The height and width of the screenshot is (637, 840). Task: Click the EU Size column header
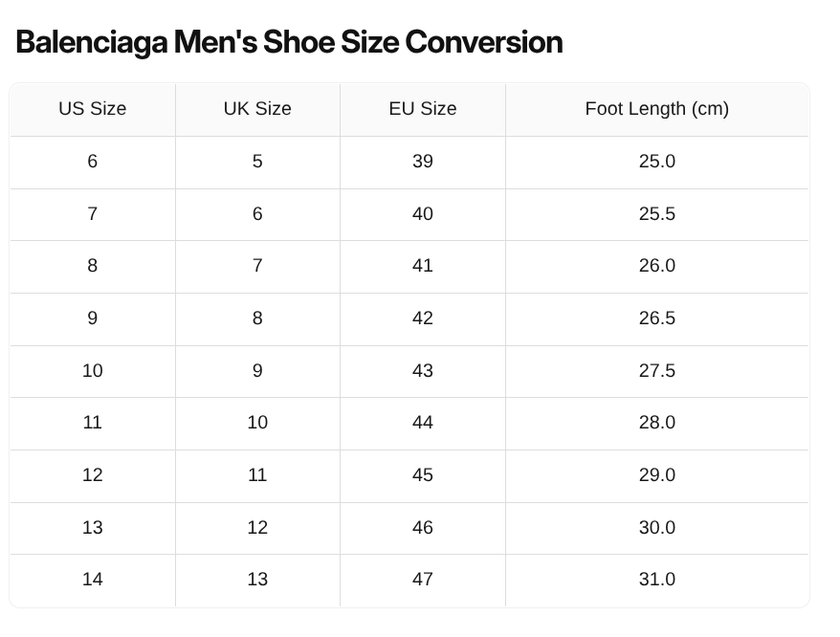(x=423, y=109)
